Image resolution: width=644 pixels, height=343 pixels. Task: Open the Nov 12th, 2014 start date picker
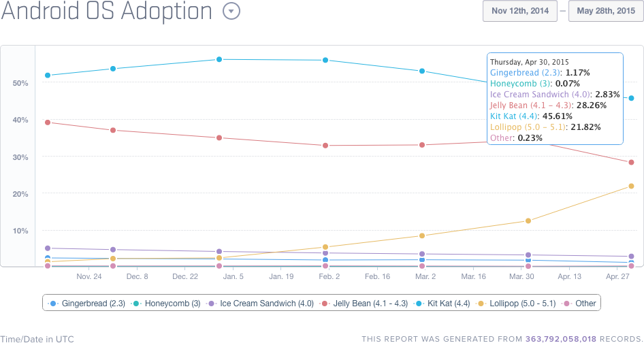click(x=519, y=12)
